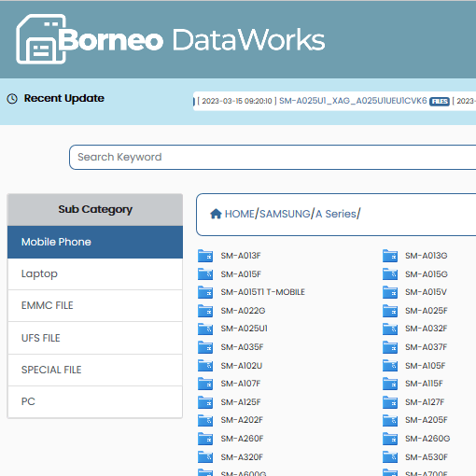Select PC sub category

95,401
